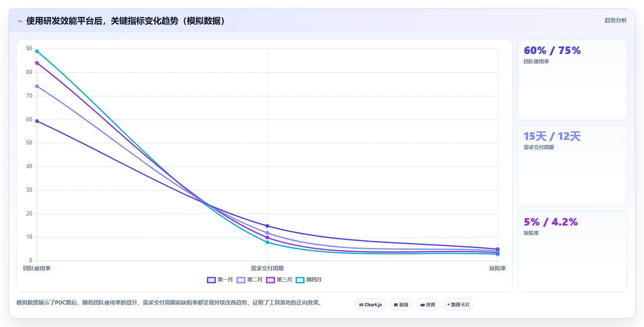Image resolution: width=644 pixels, height=327 pixels.
Task: Click the chart title 使用研发效能平台后
Action: (126, 21)
